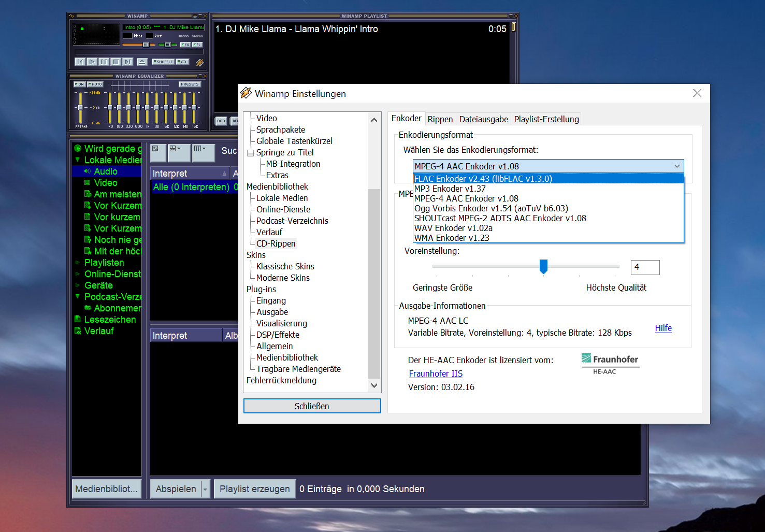The image size is (765, 532).
Task: Toggle PL playlist window button
Action: pyautogui.click(x=197, y=45)
